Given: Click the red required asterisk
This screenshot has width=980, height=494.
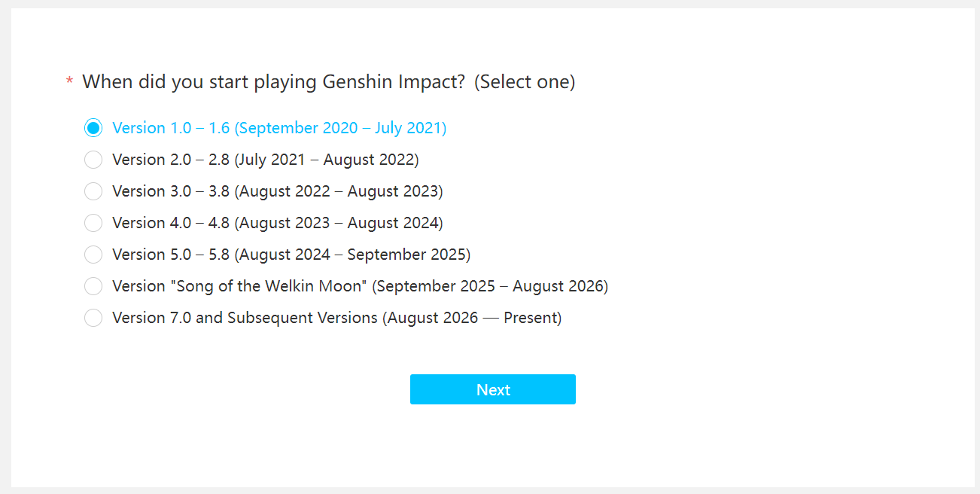Looking at the screenshot, I should tap(70, 81).
